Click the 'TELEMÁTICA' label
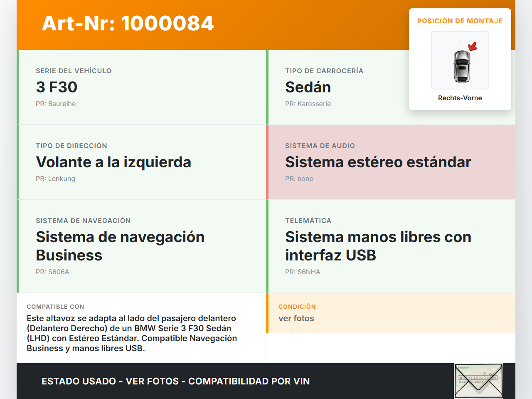The width and height of the screenshot is (532, 399). point(308,221)
